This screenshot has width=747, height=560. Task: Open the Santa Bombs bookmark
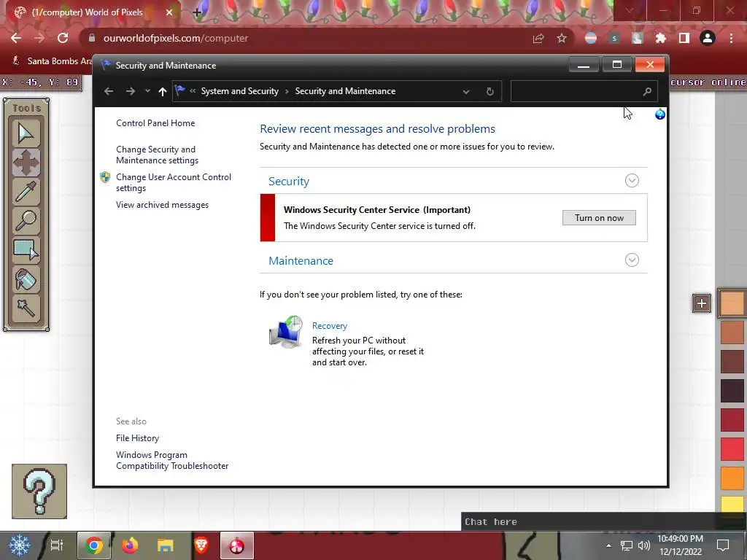(52, 61)
